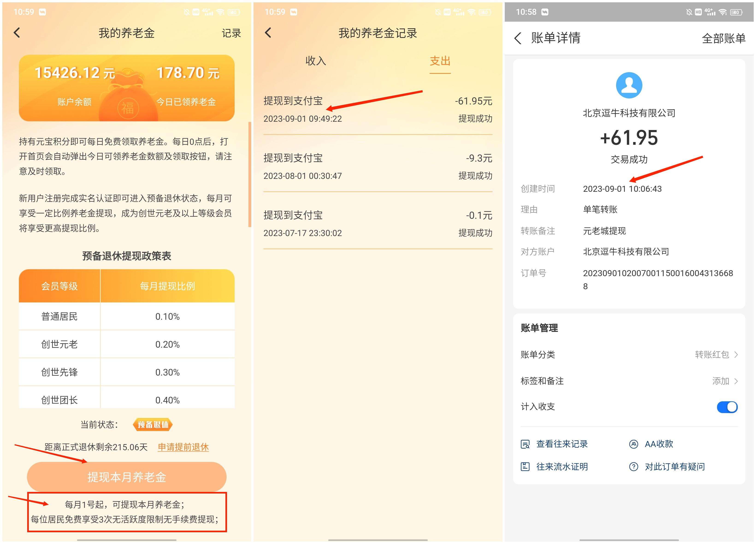Expand 标签和备注 添加 chevron
This screenshot has width=756, height=544.
(x=736, y=381)
